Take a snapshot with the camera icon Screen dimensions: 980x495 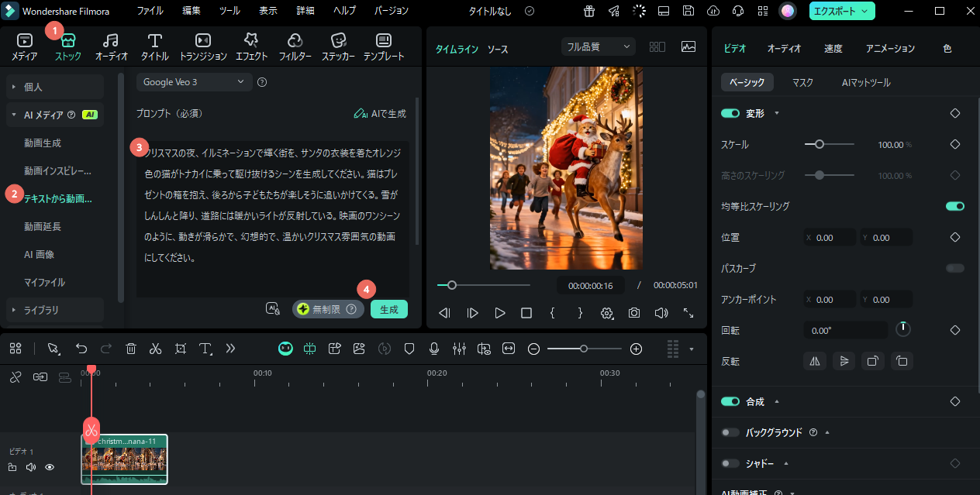pos(634,313)
